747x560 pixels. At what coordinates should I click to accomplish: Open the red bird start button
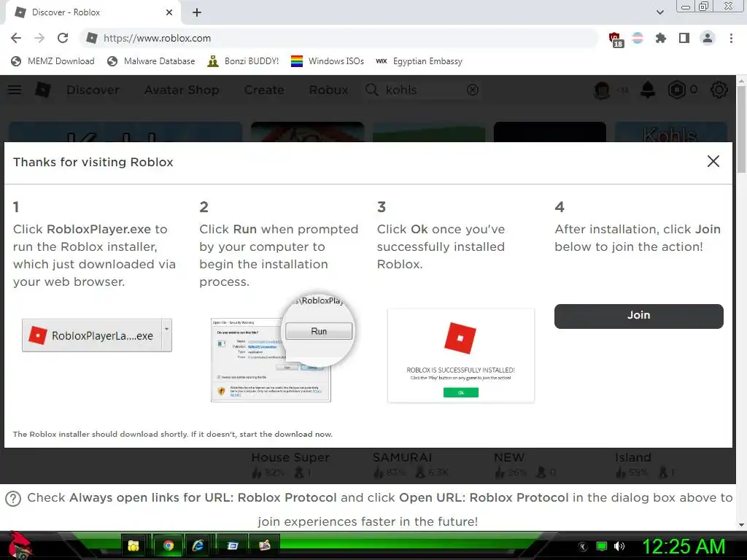19,545
